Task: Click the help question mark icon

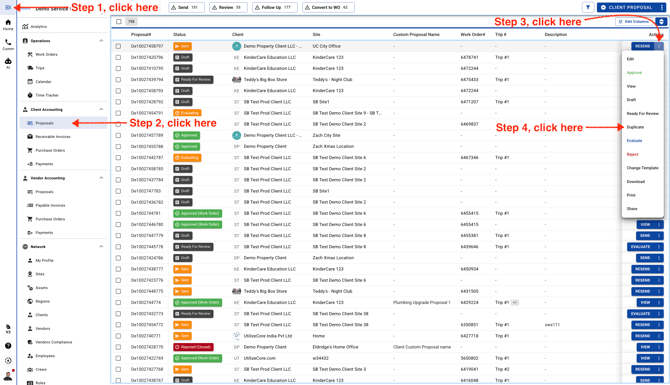Action: click(8, 346)
